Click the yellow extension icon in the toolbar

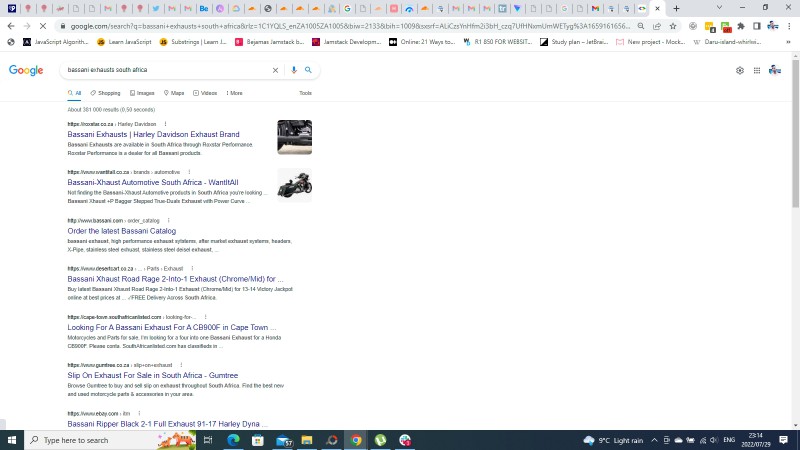click(709, 27)
